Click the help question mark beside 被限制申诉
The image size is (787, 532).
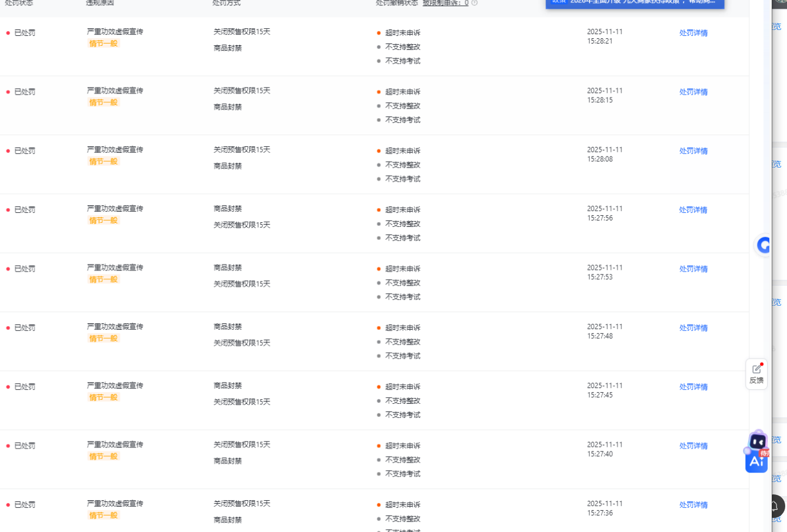[x=474, y=3]
